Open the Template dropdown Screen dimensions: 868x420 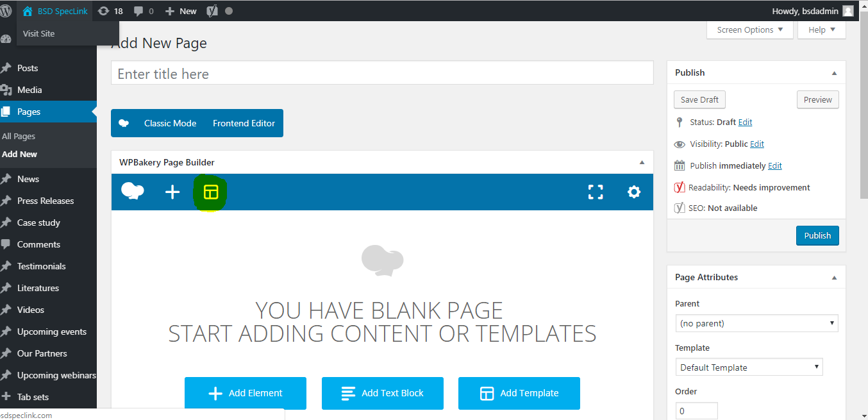point(749,367)
